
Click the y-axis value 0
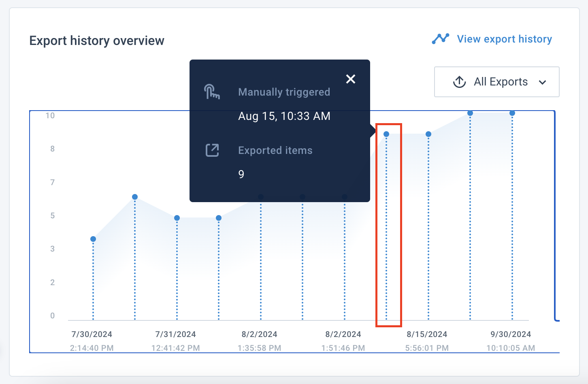point(53,316)
